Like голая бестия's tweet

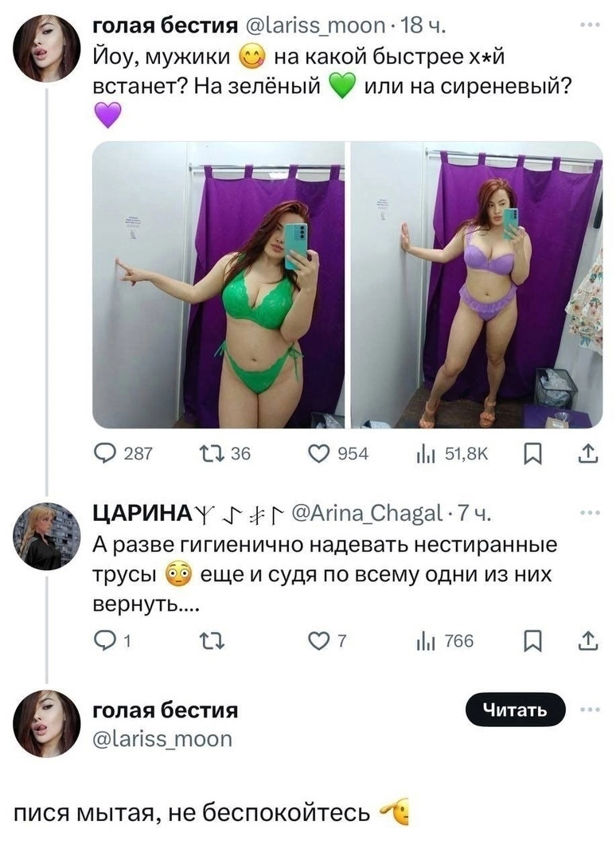[319, 451]
